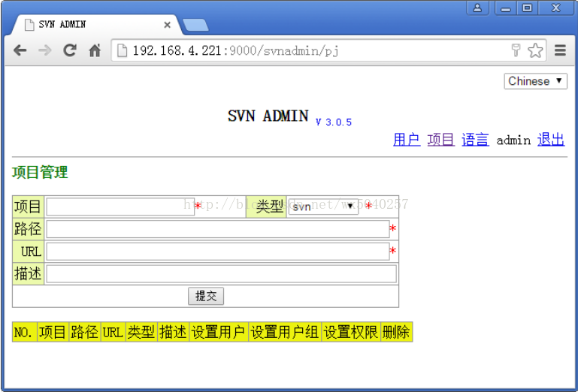Close the SVN ADMIN tab

[167, 25]
